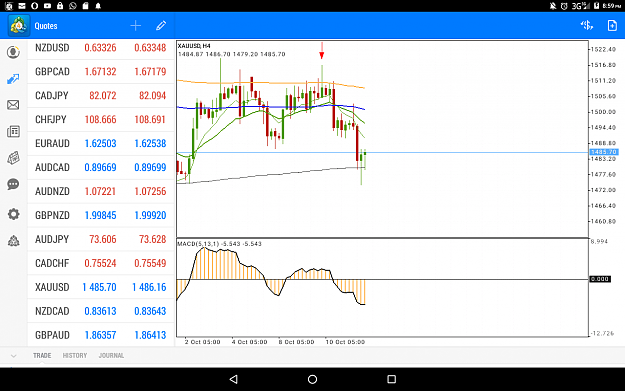This screenshot has height=391, width=625.
Task: Tap NZDUSD ask price 0.63348
Action: click(x=150, y=48)
